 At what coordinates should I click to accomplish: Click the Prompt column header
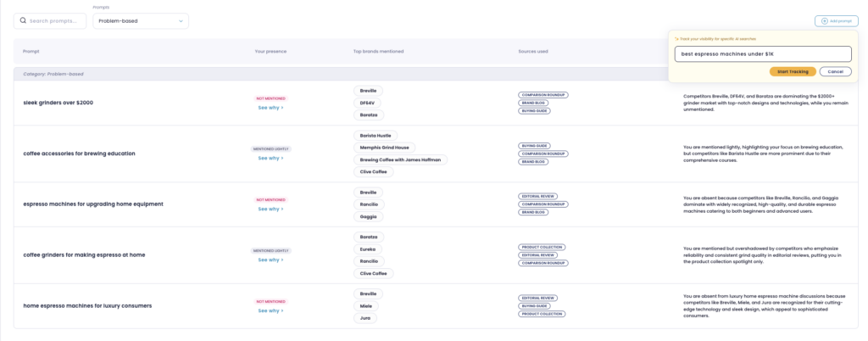tap(31, 52)
